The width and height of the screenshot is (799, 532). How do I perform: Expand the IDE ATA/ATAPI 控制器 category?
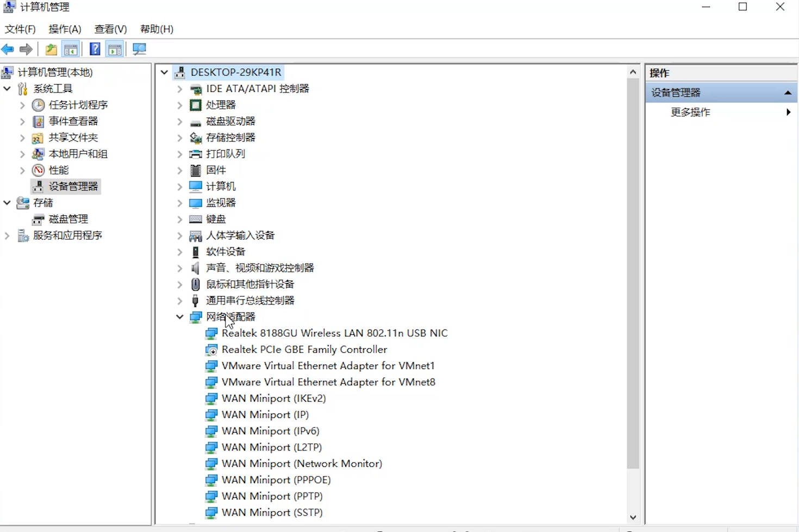click(x=180, y=89)
